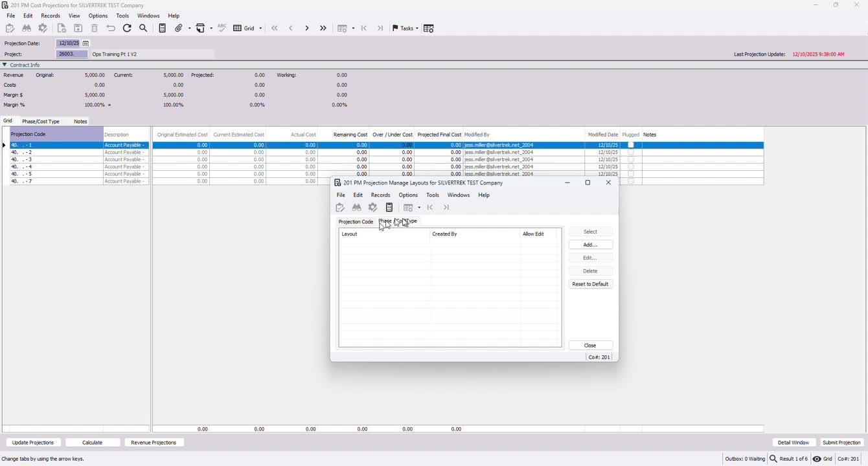Toggle Plugged checkbox for row 40. - 2
Screen dimensions: 868x466
[631, 152]
